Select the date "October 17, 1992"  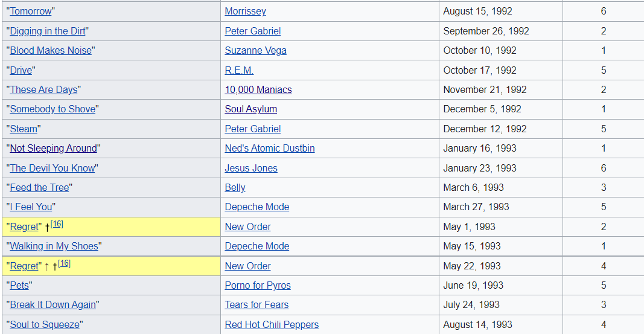coord(480,70)
